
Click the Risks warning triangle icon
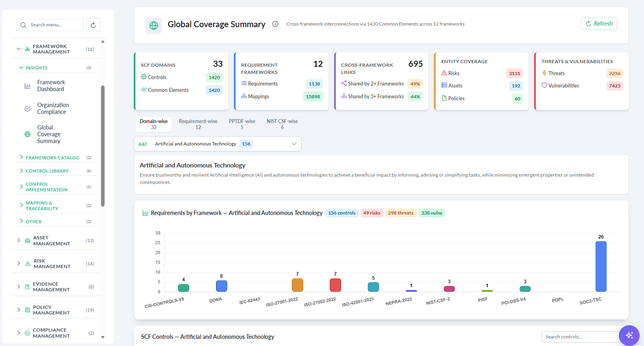click(x=444, y=73)
